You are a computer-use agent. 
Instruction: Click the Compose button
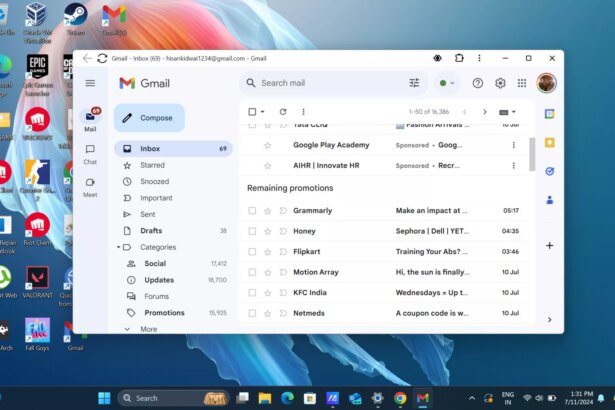(149, 118)
